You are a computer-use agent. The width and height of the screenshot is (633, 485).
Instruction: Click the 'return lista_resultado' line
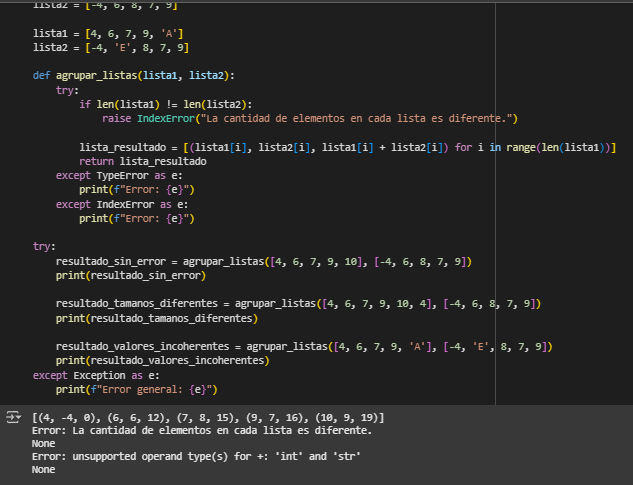(143, 162)
